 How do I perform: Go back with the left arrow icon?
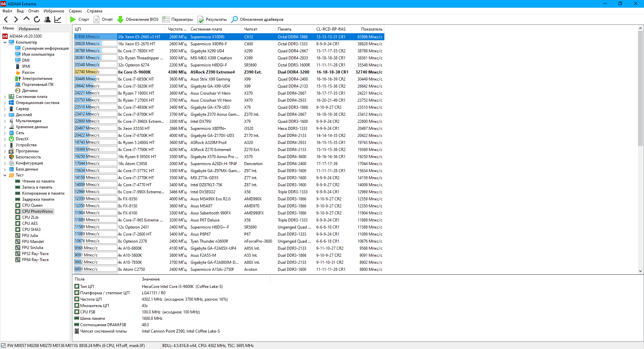pos(6,19)
